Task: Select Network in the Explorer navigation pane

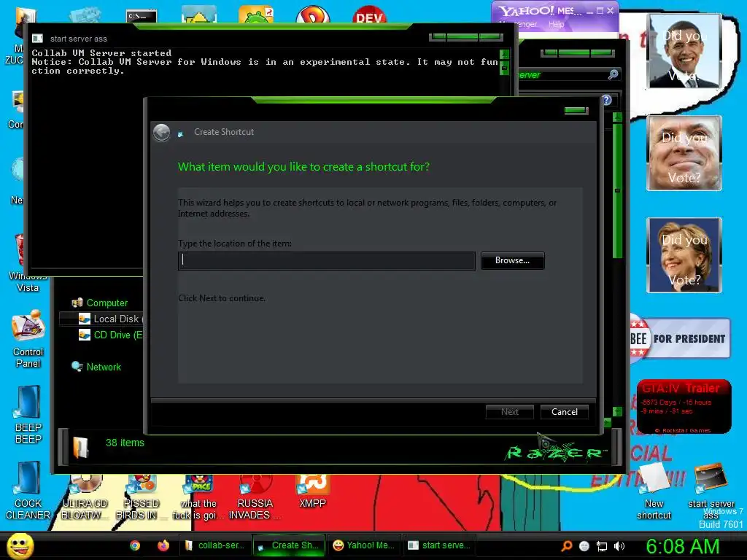Action: point(96,367)
